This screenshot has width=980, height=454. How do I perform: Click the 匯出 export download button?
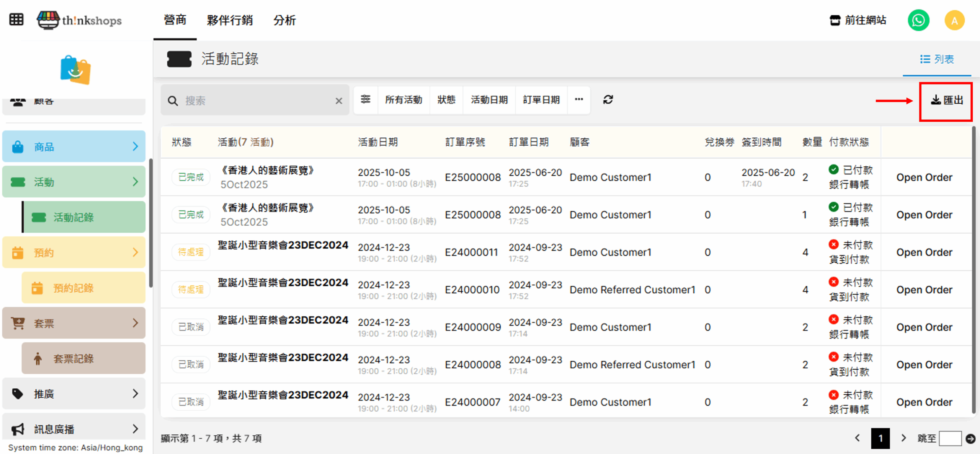[x=946, y=101]
